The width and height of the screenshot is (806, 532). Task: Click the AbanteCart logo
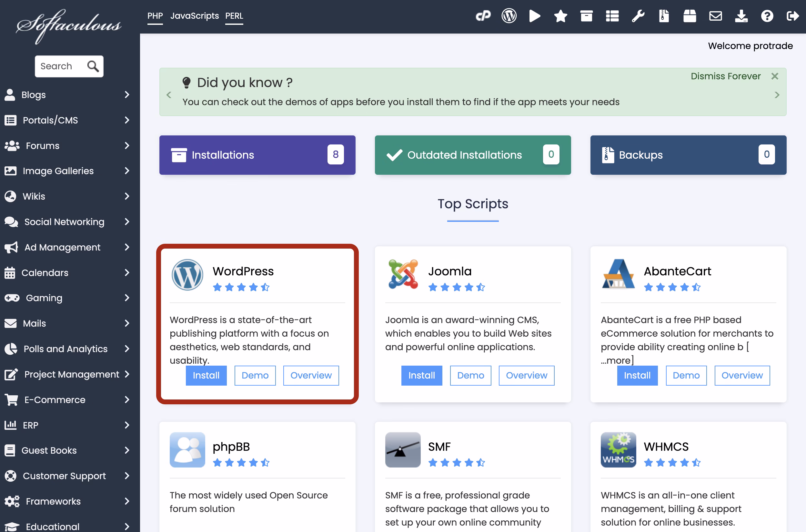pos(618,274)
